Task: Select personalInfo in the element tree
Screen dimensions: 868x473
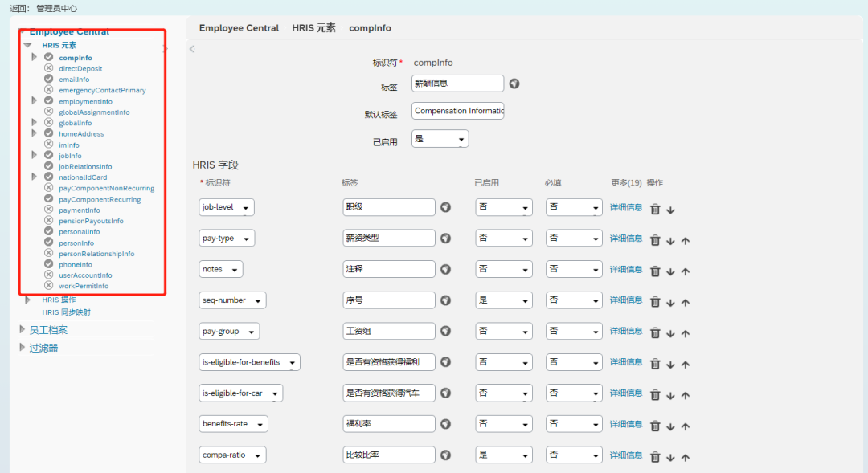Action: pos(79,232)
